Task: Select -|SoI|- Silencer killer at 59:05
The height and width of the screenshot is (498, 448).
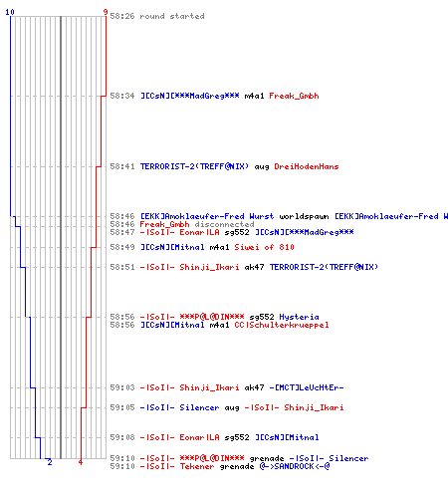Action: pyautogui.click(x=179, y=407)
